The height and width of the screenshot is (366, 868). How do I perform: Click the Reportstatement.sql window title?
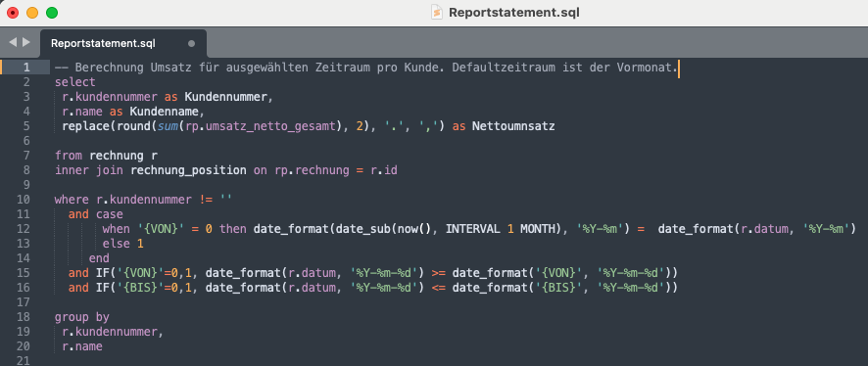click(514, 12)
